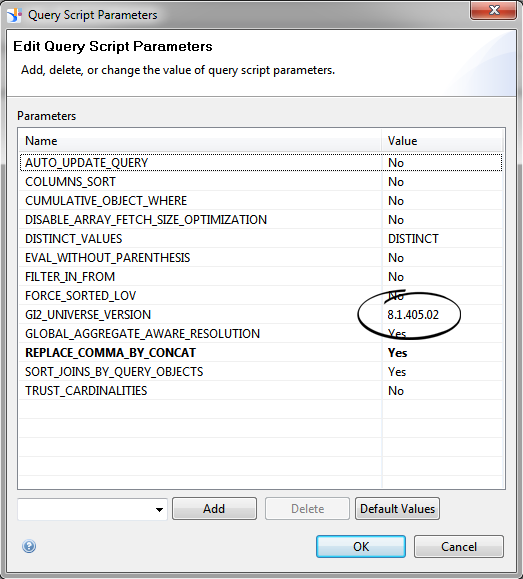
Task: Sort by the Name column header
Action: pos(200,141)
